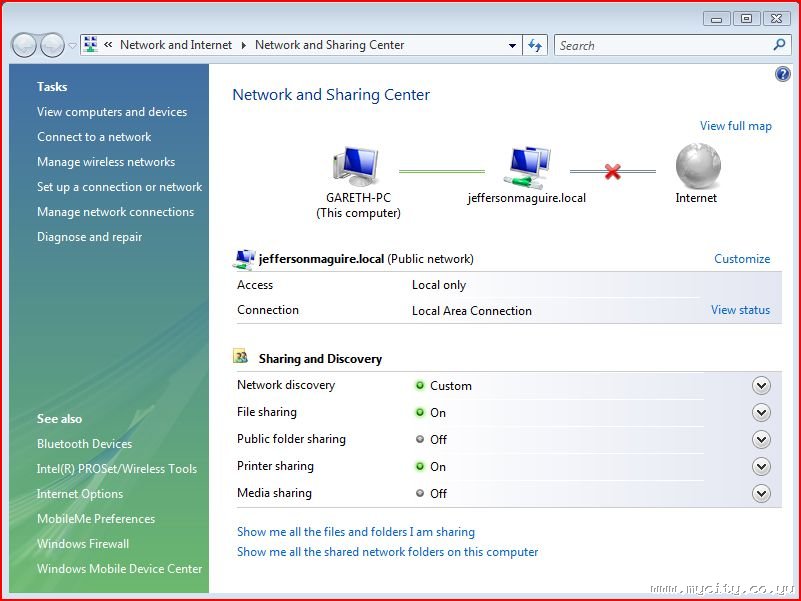Screen dimensions: 801x601
Task: Click the Internet globe icon
Action: (697, 165)
